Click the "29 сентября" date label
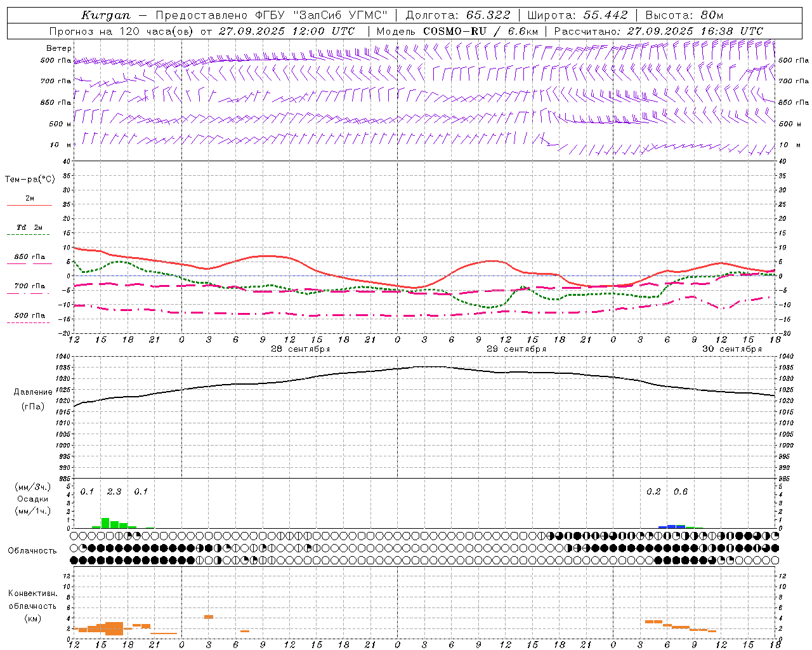 pyautogui.click(x=516, y=349)
